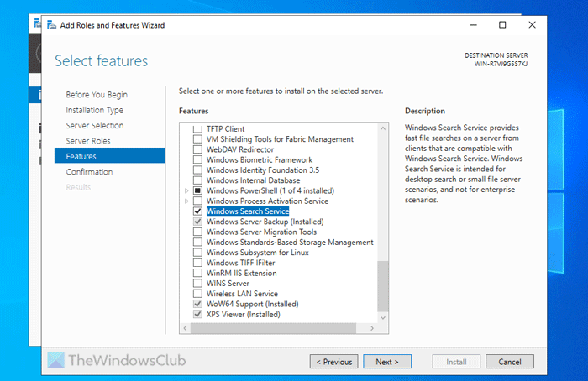Click the horizontal scroll left arrow
The image size is (588, 381).
click(x=186, y=328)
